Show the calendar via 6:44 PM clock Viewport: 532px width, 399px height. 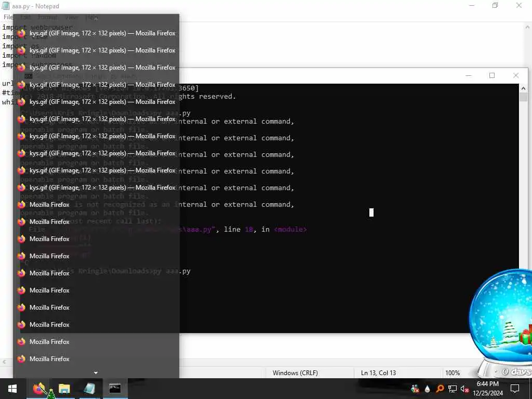point(487,389)
